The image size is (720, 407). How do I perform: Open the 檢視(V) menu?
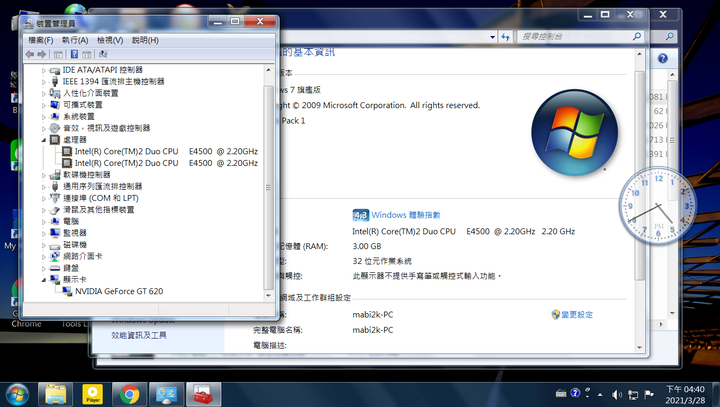(110, 40)
